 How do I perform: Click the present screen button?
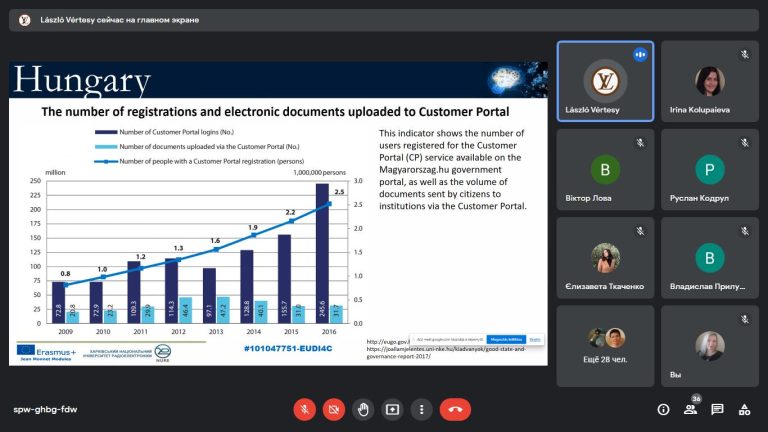coord(392,409)
